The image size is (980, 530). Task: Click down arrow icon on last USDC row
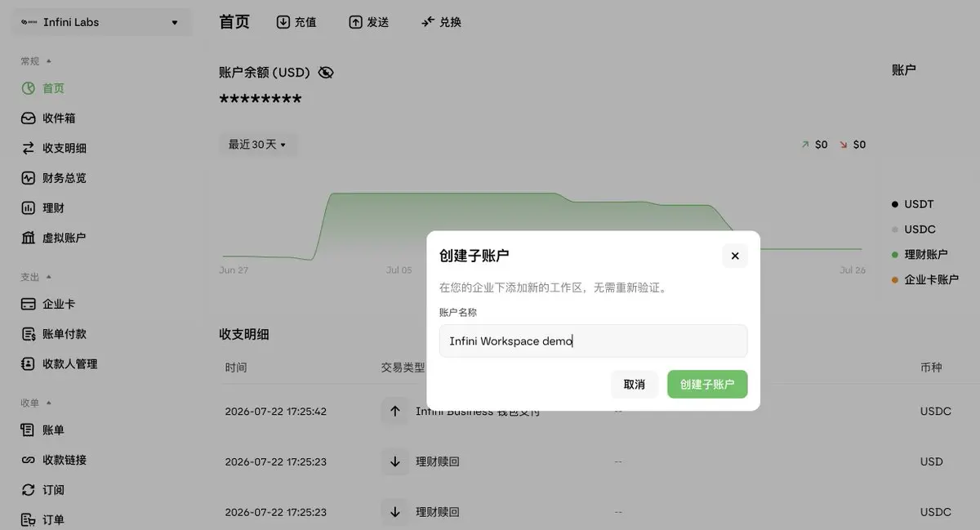click(x=395, y=512)
